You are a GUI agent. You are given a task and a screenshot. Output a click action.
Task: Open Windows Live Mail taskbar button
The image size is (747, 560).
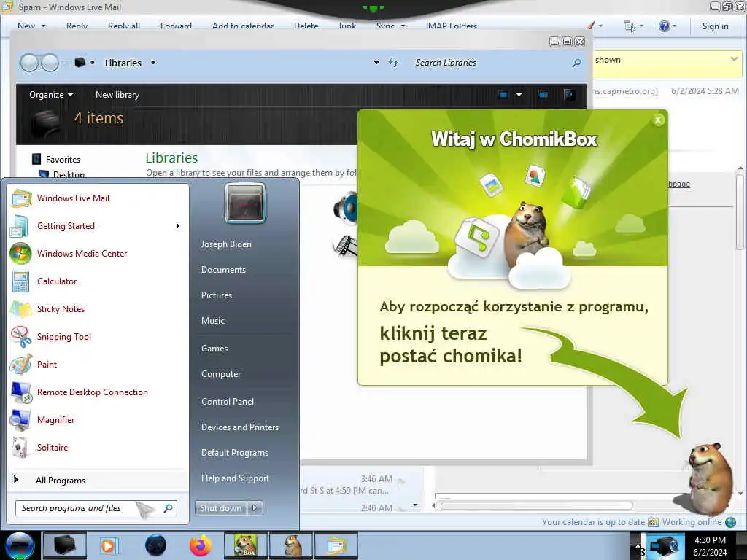tap(336, 545)
